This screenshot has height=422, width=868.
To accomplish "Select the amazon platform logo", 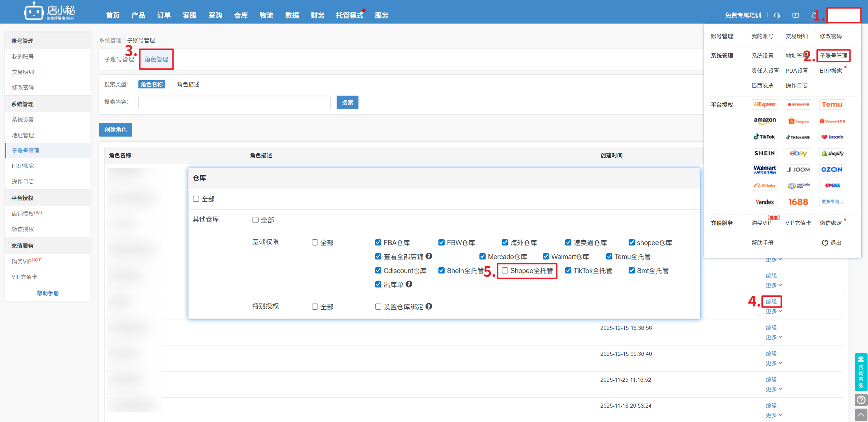I will pos(764,121).
